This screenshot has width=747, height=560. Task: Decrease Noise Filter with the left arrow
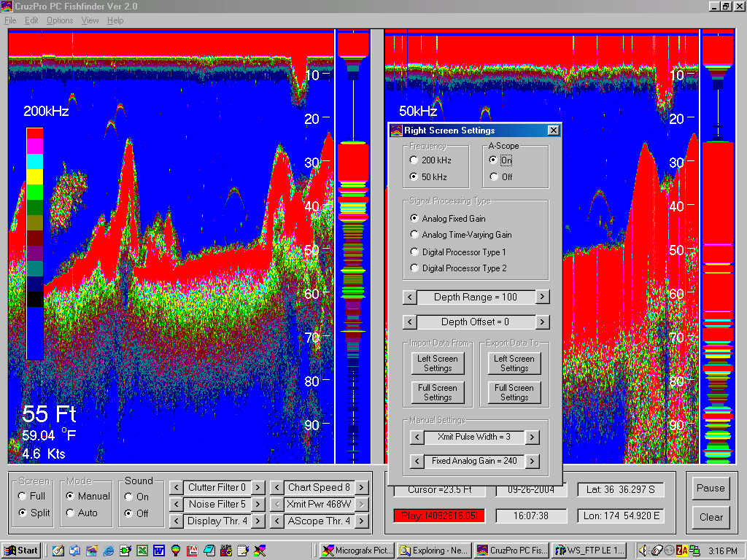coord(177,505)
